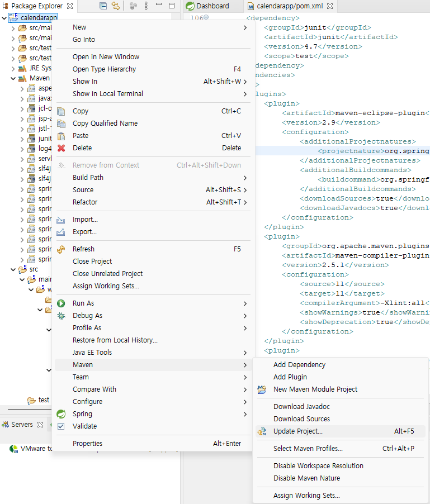Click the calendarapp project icon
Viewport: 430px width, 504px height.
click(13, 18)
